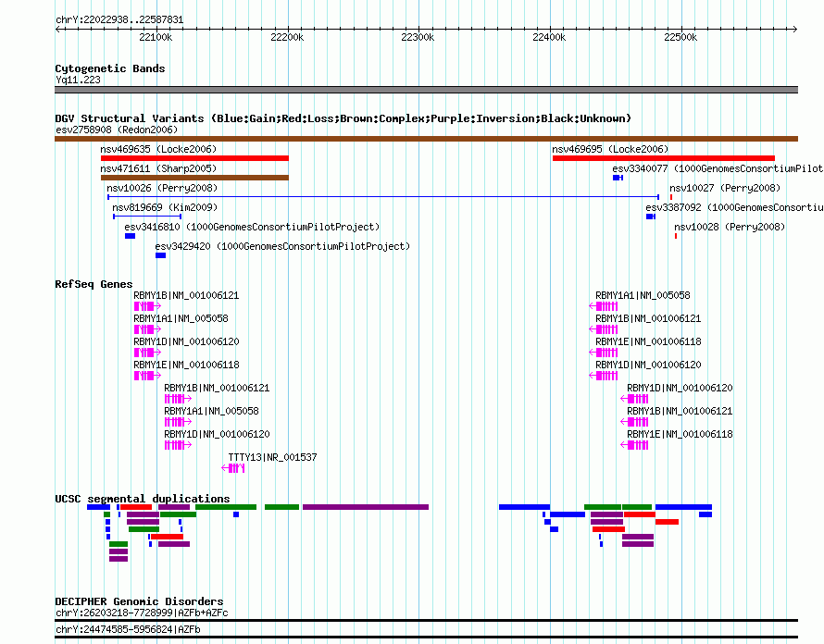824x644 pixels.
Task: Open the nsv10026 (Perry2008) variant label
Action: (x=162, y=188)
